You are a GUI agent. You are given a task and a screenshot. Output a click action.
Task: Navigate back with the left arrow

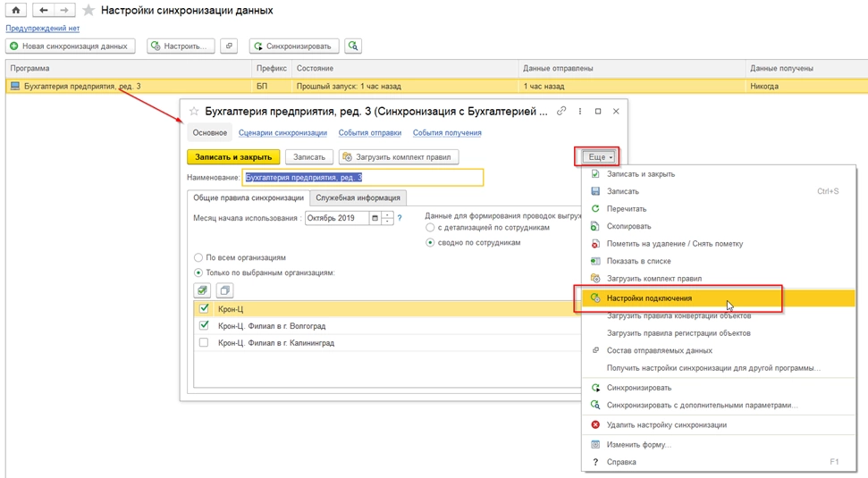tap(43, 10)
